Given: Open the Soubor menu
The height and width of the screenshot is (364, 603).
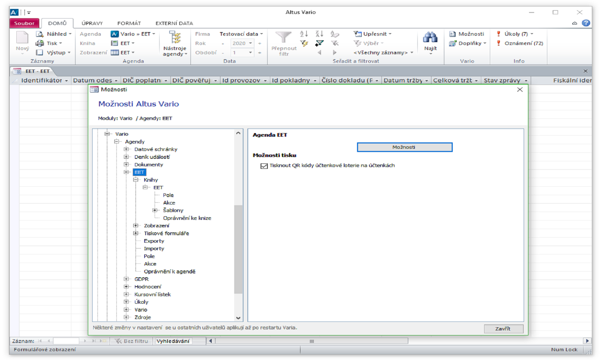Looking at the screenshot, I should coord(24,23).
